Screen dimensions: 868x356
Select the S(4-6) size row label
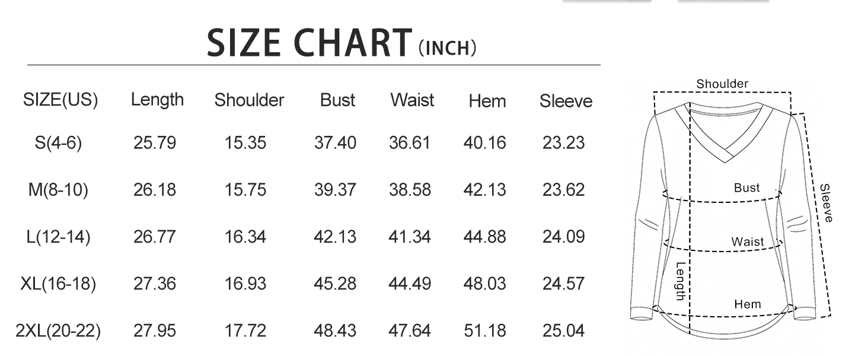pyautogui.click(x=58, y=143)
